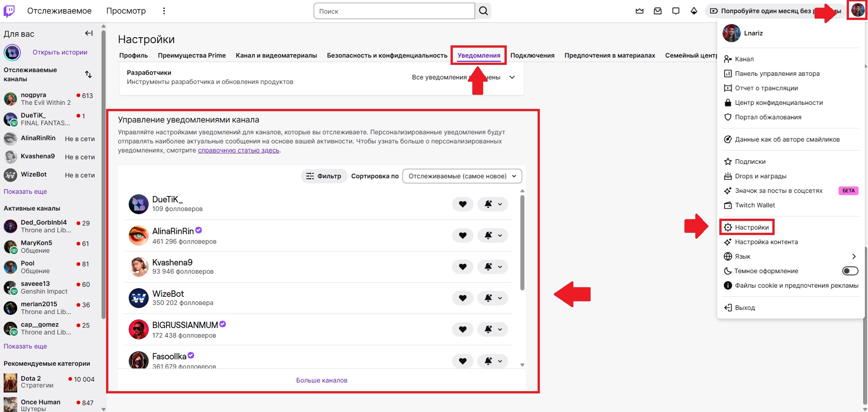The height and width of the screenshot is (412, 868).
Task: Open Prime loot crown icon
Action: 640,11
